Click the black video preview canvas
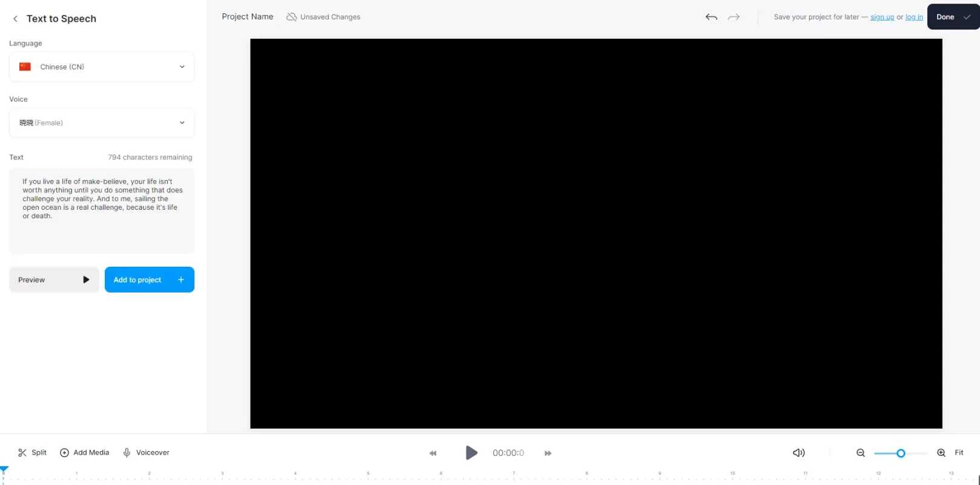980x485 pixels. click(596, 233)
